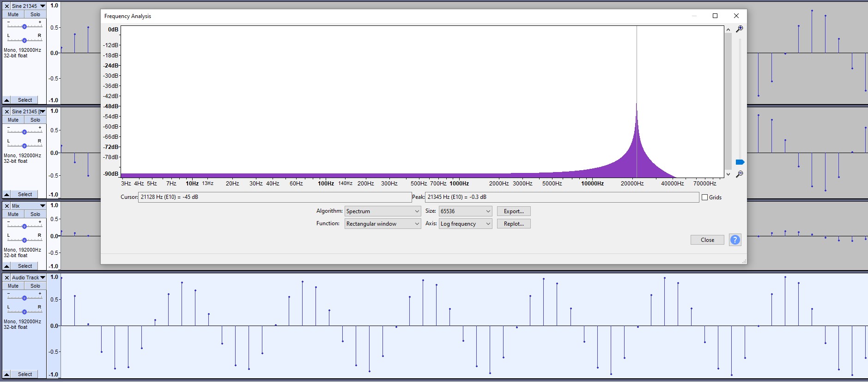Click the Cursor readout field

click(x=274, y=197)
